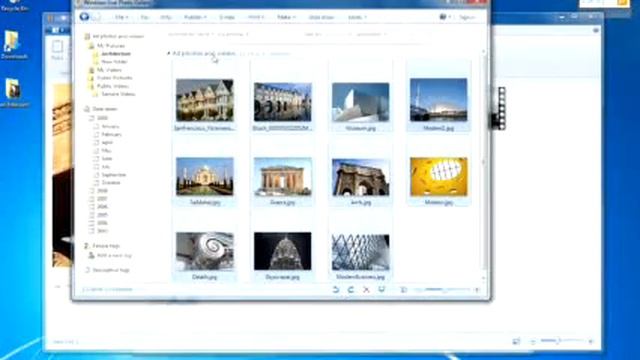This screenshot has height=360, width=640.
Task: Click the Date taken section
Action: 101,109
